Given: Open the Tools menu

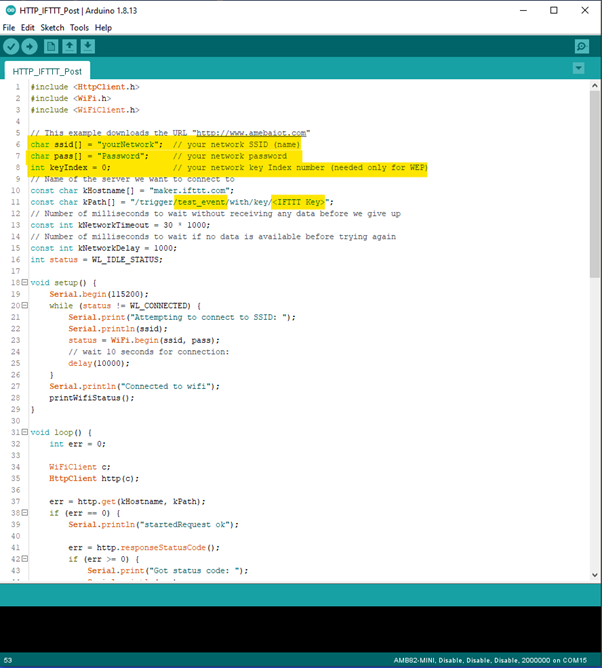Looking at the screenshot, I should click(79, 27).
